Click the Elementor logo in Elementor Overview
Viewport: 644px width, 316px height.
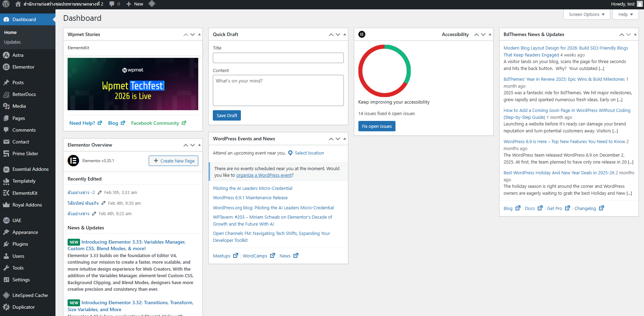click(x=73, y=161)
